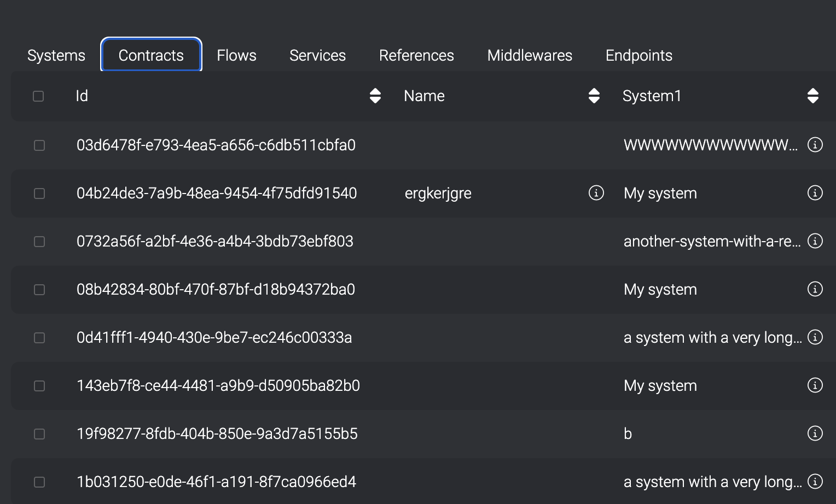
Task: Open info icon for another-system-with-a-re… entry
Action: tap(815, 241)
